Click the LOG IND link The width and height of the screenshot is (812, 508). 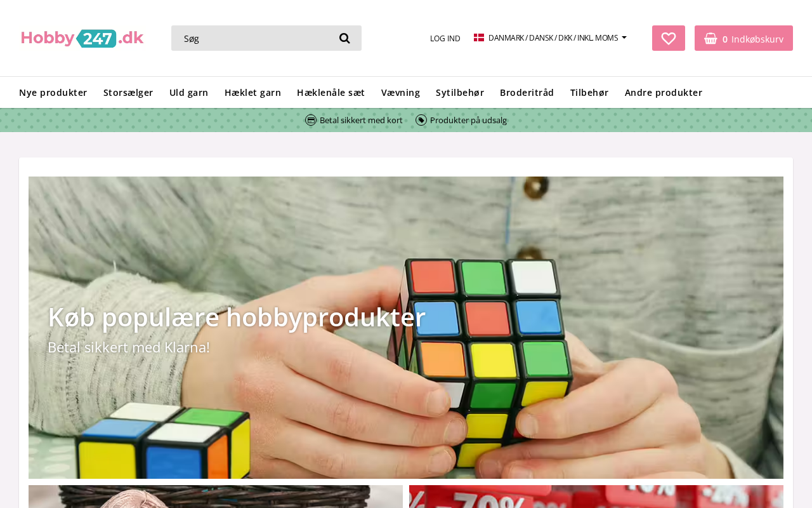(445, 38)
